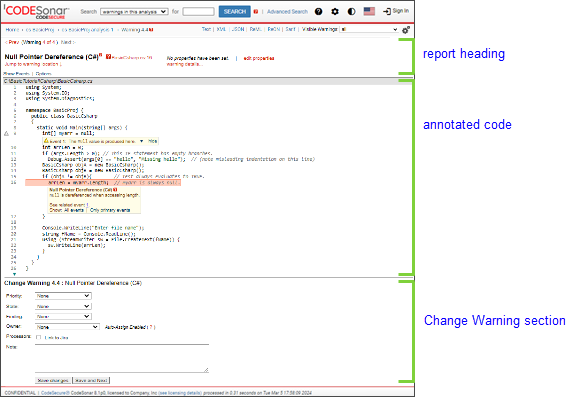Click the red help icon beside Null Pointer Dereference heading
566x397 pixels.
[108, 57]
